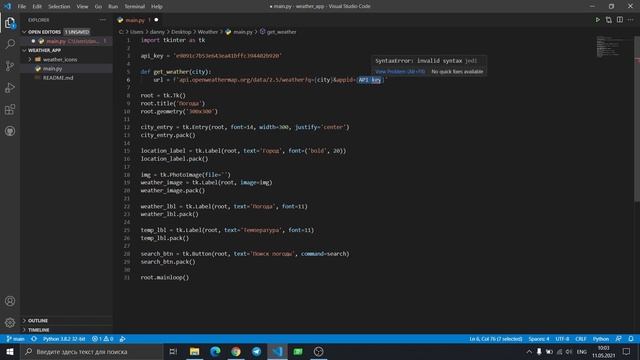Open the Edit menu

tap(37, 7)
